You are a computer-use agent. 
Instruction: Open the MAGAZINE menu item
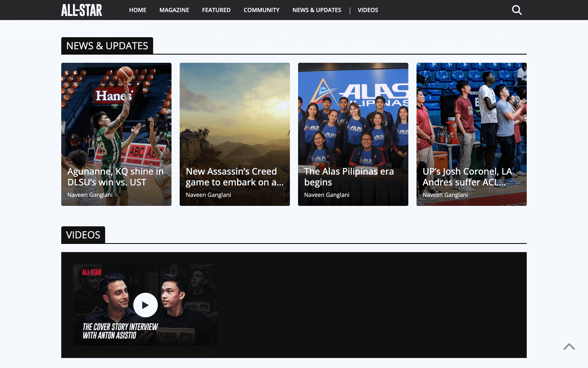point(174,10)
